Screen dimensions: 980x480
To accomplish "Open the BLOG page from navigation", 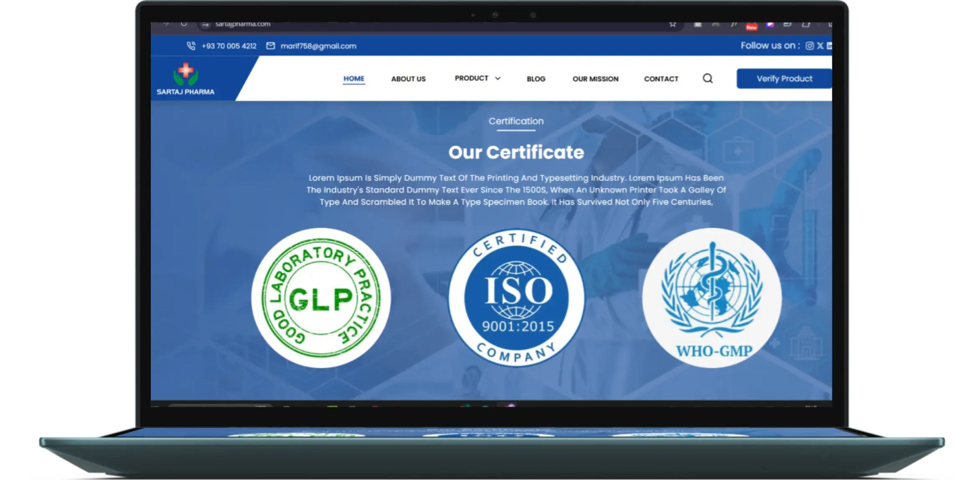I will (x=536, y=79).
